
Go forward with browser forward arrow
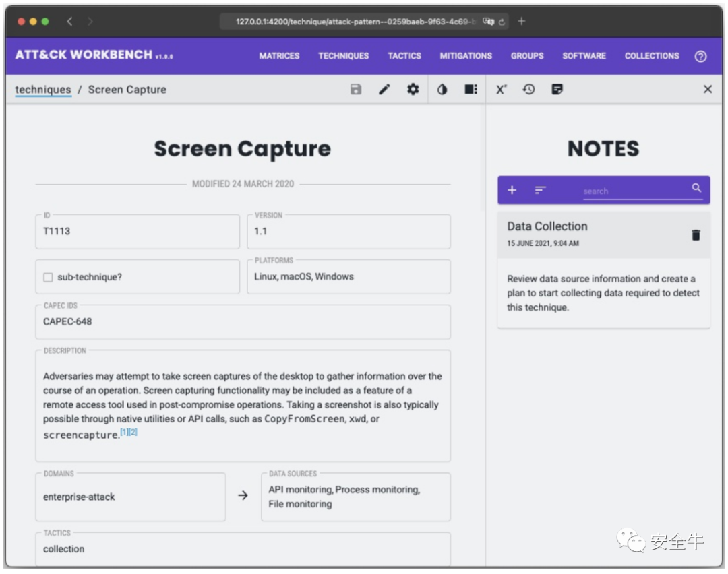(x=90, y=22)
